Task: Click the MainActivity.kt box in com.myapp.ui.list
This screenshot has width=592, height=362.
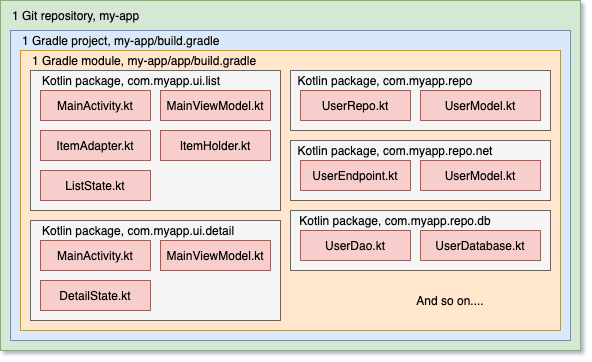Action: click(x=95, y=106)
